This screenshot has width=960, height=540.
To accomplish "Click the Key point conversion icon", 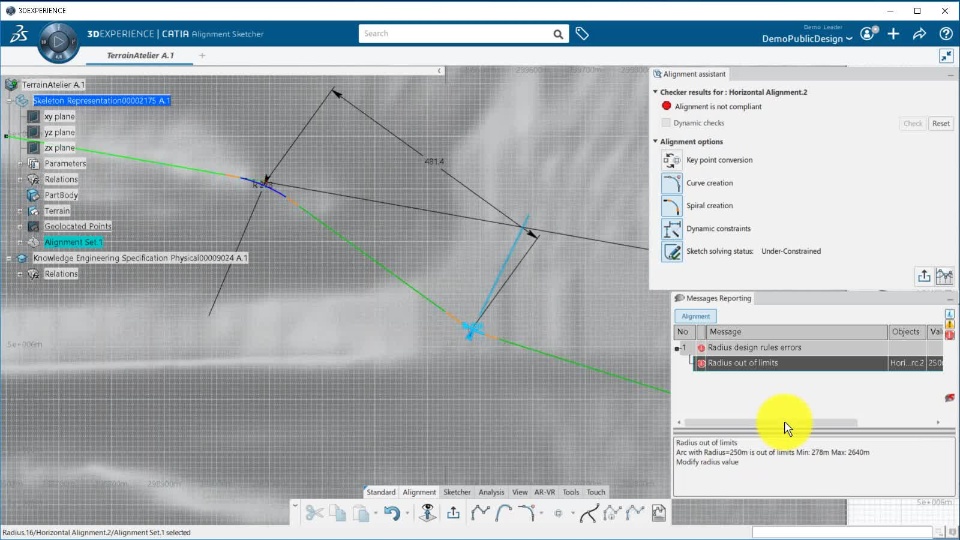I will tap(672, 160).
